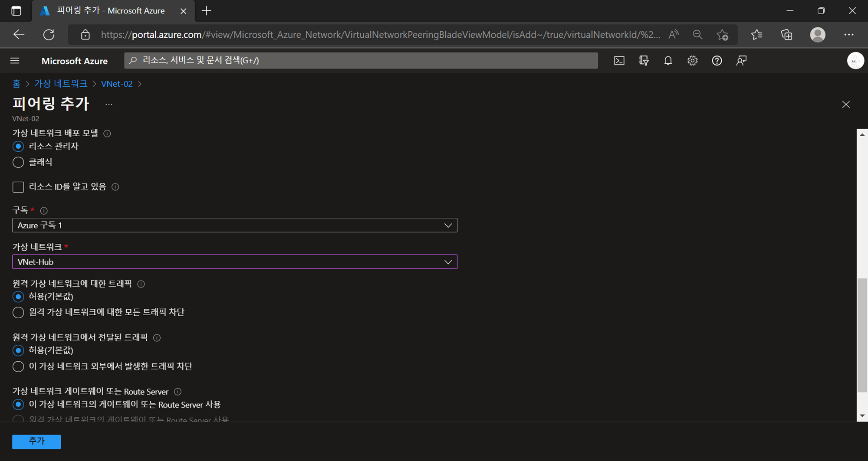This screenshot has width=868, height=461.
Task: Click the browser address bar URL
Action: 380,35
